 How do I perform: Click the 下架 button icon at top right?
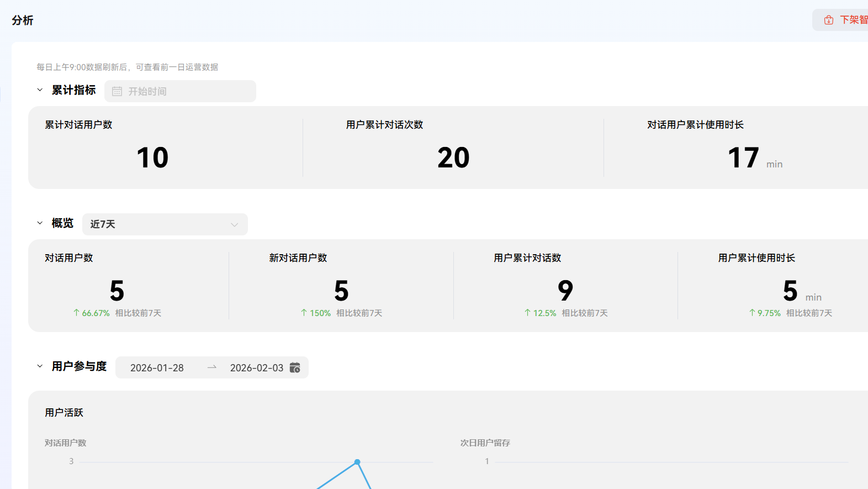828,20
